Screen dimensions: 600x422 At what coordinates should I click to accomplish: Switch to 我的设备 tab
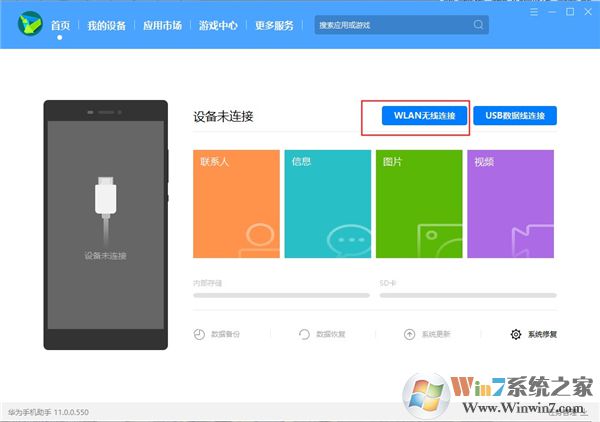point(106,26)
